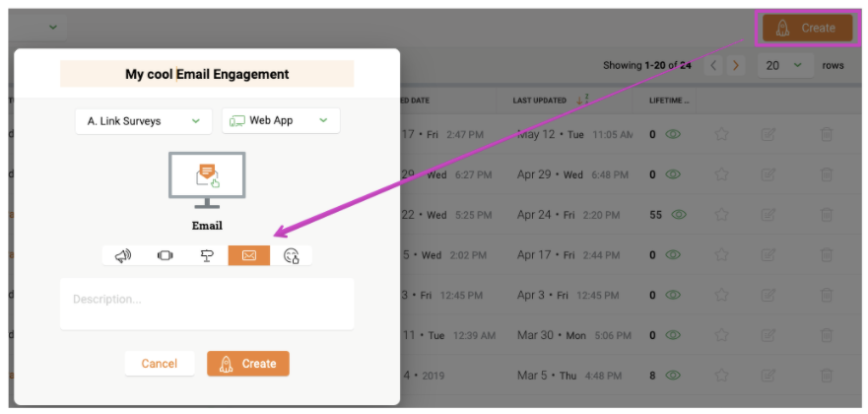View stats eye for Mar 5 row

[x=673, y=376]
